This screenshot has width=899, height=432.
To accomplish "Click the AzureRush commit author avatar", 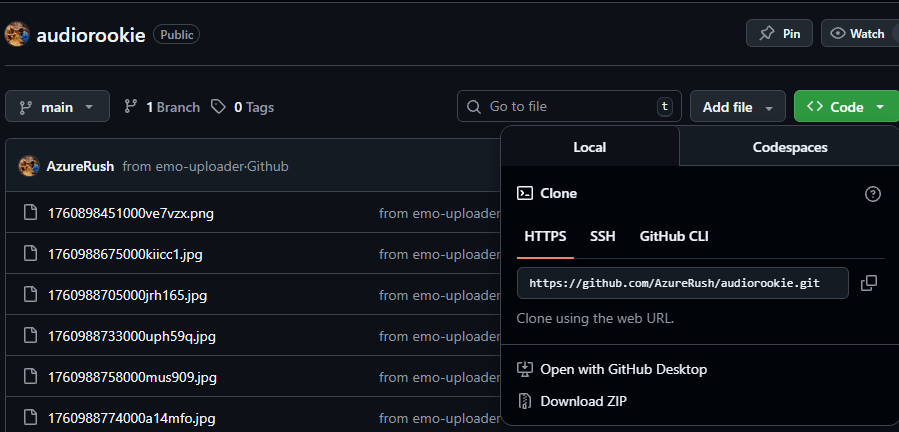I will tap(29, 166).
